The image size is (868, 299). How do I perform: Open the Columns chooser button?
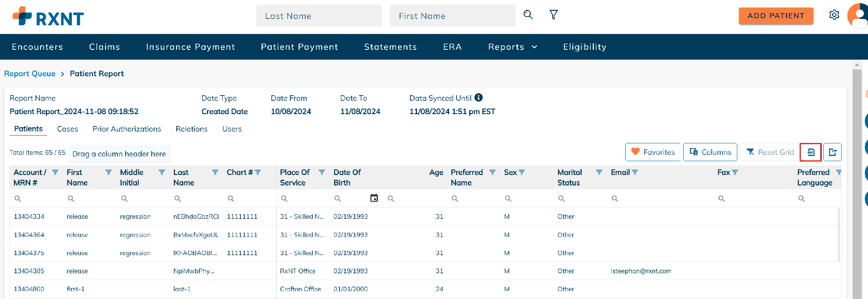(710, 152)
